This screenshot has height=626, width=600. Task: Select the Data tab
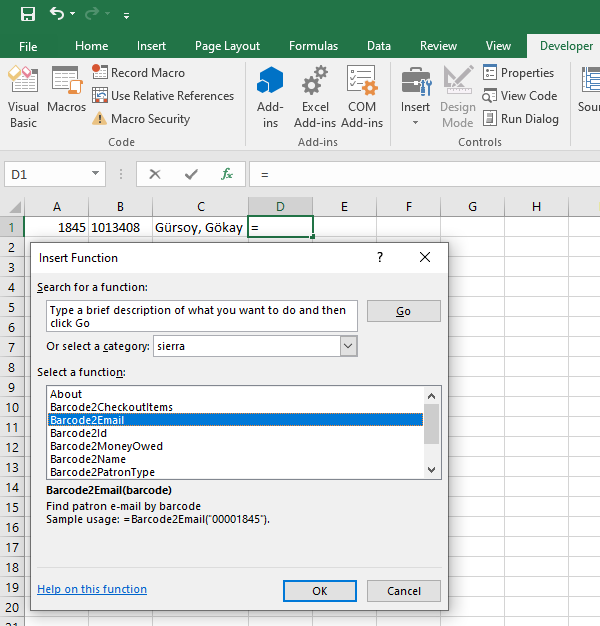[x=379, y=46]
